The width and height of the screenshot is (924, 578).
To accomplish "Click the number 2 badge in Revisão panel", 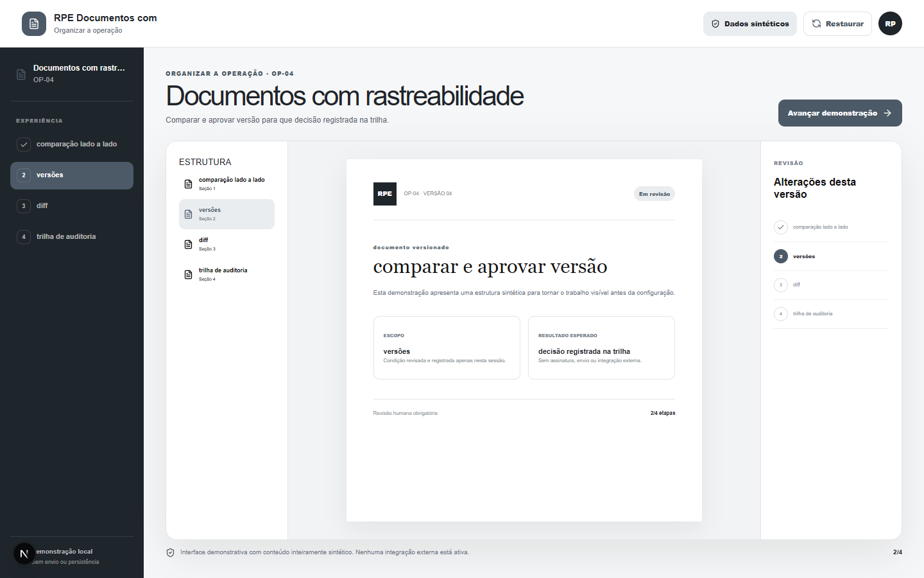I will point(781,256).
